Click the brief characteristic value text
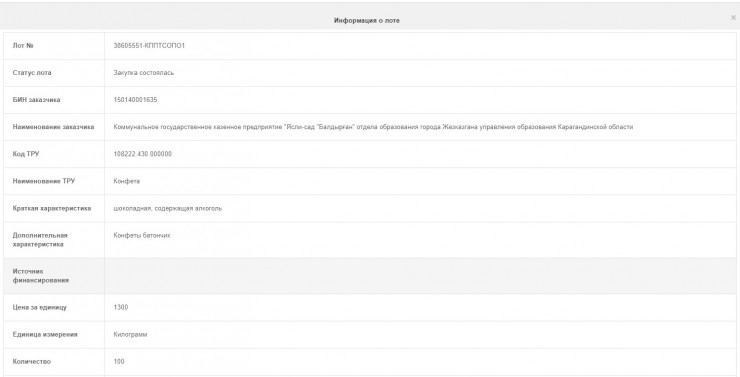The image size is (740, 377). coord(168,209)
